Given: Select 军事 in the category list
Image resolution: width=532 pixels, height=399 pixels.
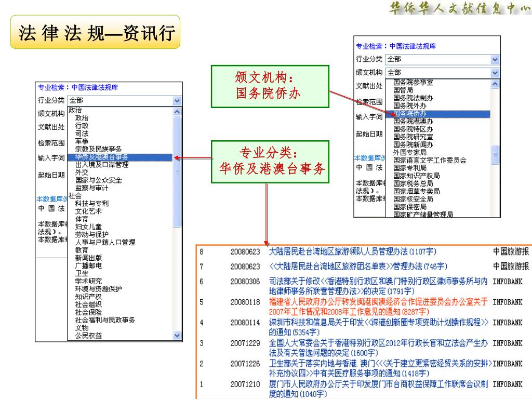Looking at the screenshot, I should (x=82, y=141).
